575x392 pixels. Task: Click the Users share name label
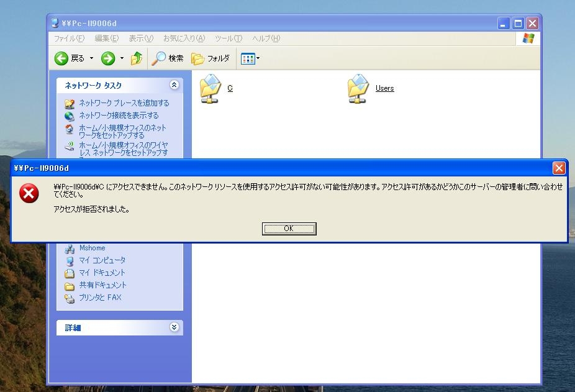[x=384, y=88]
